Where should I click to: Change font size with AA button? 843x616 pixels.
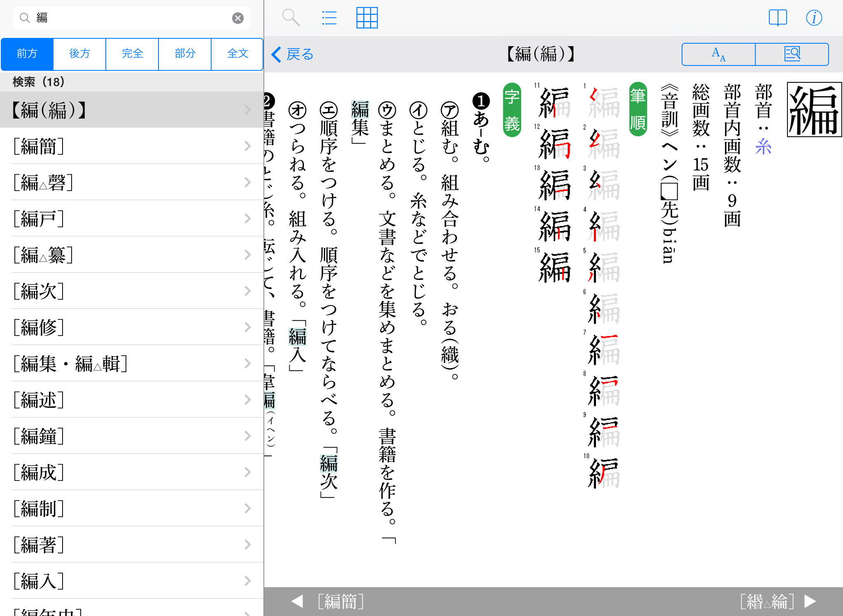coord(718,54)
